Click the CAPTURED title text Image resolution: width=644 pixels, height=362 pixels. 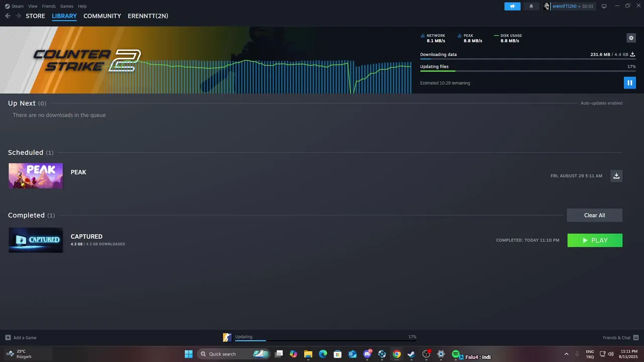point(87,236)
